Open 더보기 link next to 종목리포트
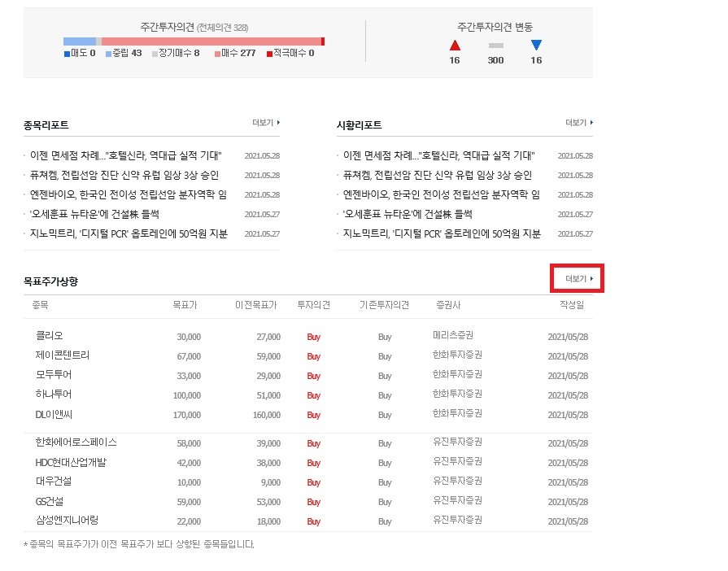Screen dimensions: 728x571 266,123
